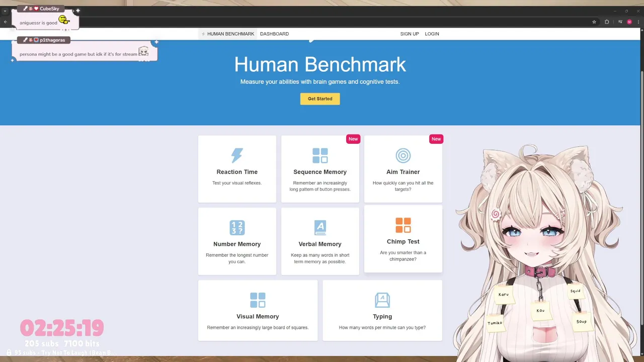This screenshot has width=644, height=362.
Task: Open the Sequence Memory test title
Action: click(x=320, y=172)
